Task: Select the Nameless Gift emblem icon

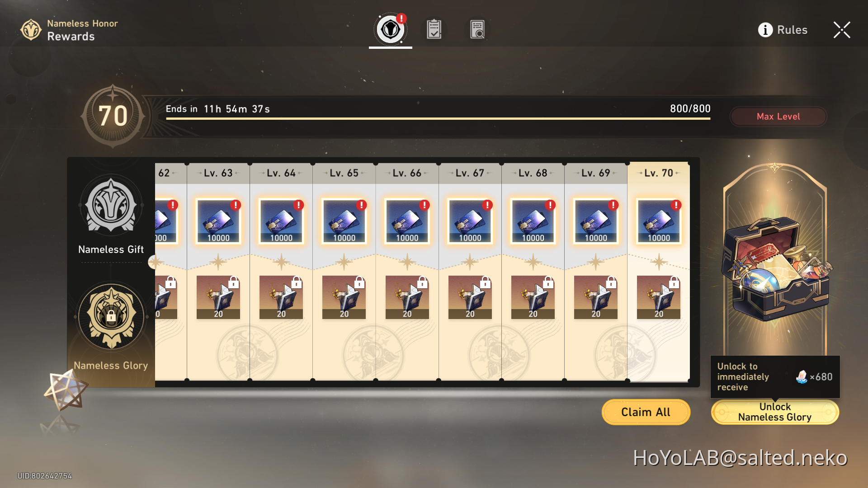Action: pyautogui.click(x=111, y=205)
